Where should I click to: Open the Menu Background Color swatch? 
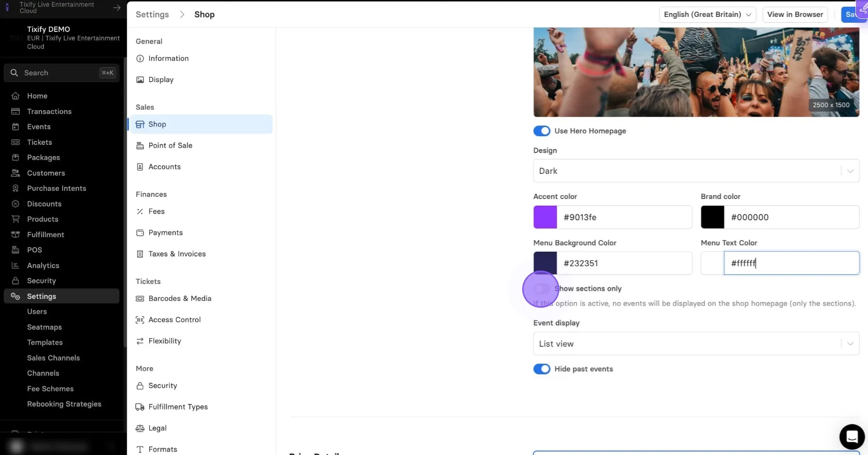(x=545, y=263)
